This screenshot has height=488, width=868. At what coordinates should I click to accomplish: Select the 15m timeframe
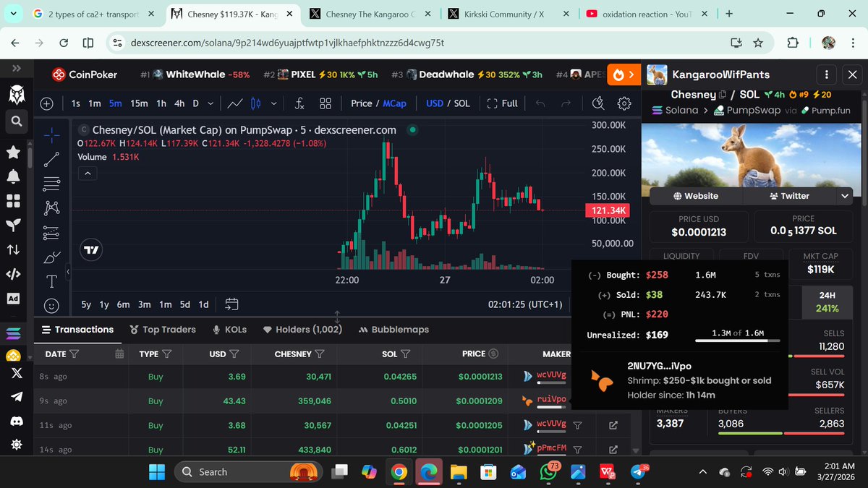tap(139, 103)
